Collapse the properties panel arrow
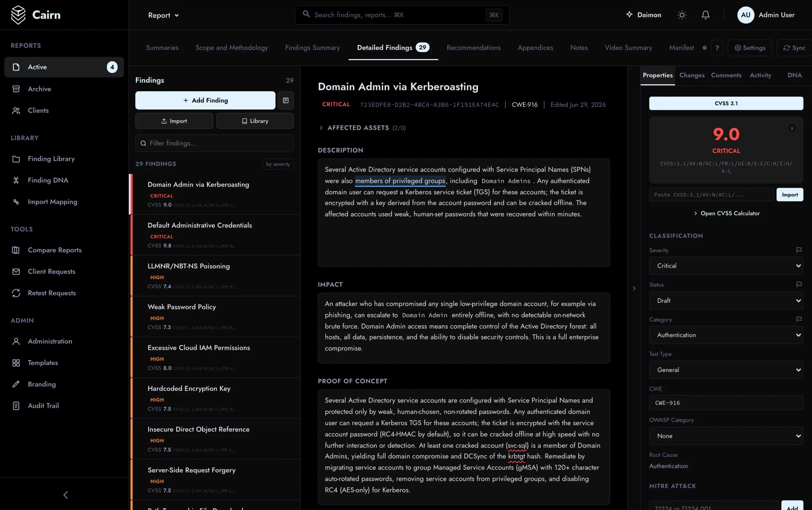 [x=634, y=288]
